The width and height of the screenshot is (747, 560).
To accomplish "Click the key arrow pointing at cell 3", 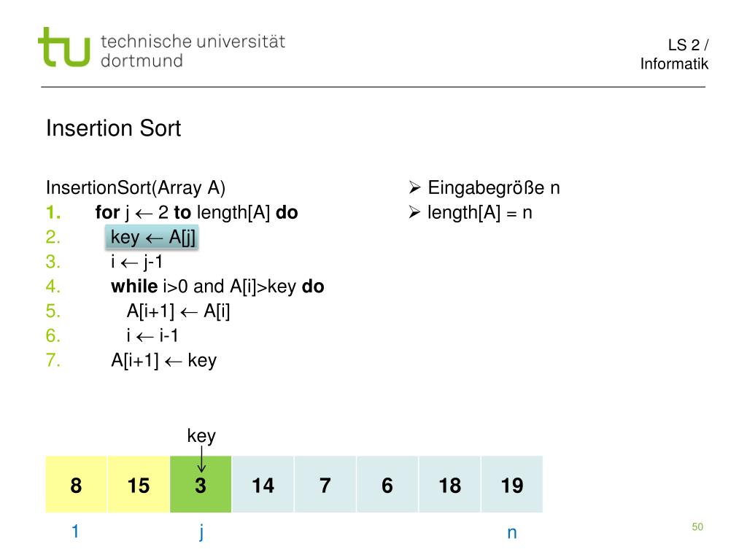I will (x=201, y=459).
